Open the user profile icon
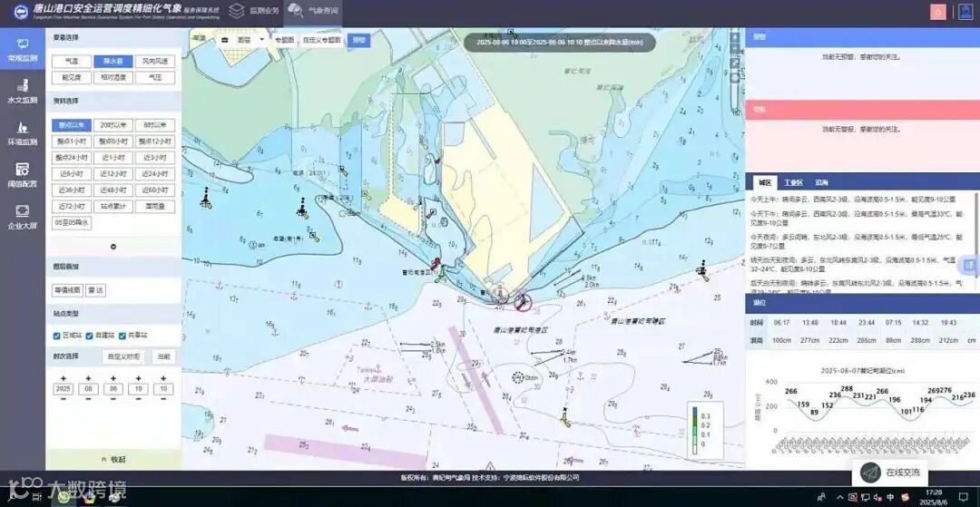Viewport: 980px width, 507px height. (965, 13)
